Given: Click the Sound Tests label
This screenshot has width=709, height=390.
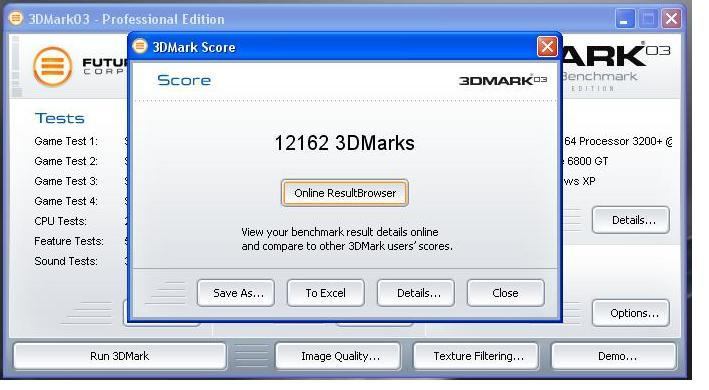Looking at the screenshot, I should coord(66,261).
